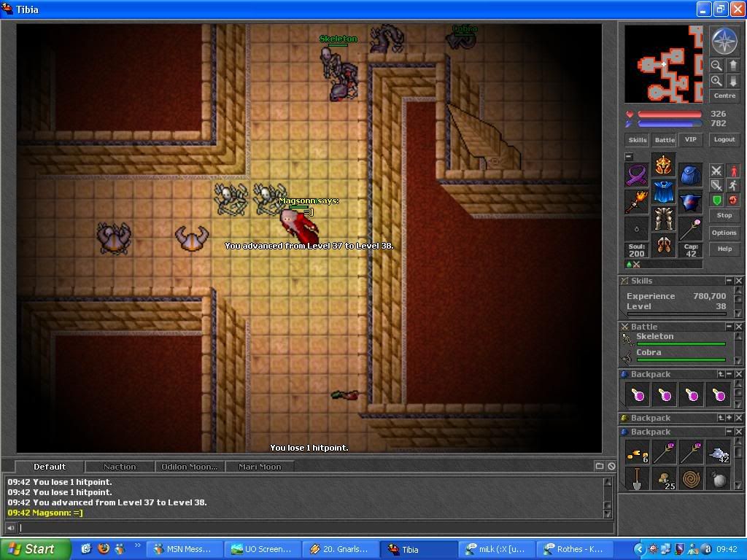The width and height of the screenshot is (747, 560).
Task: Click the Stop button
Action: click(724, 215)
